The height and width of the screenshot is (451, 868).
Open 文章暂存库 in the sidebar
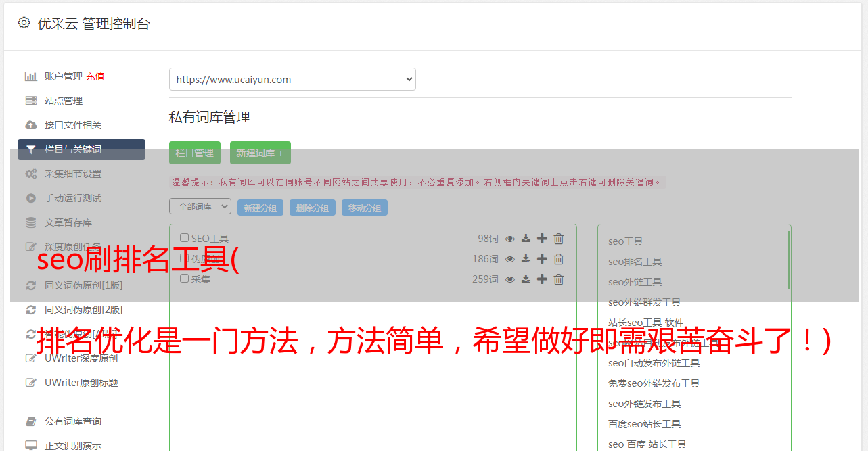coord(68,222)
